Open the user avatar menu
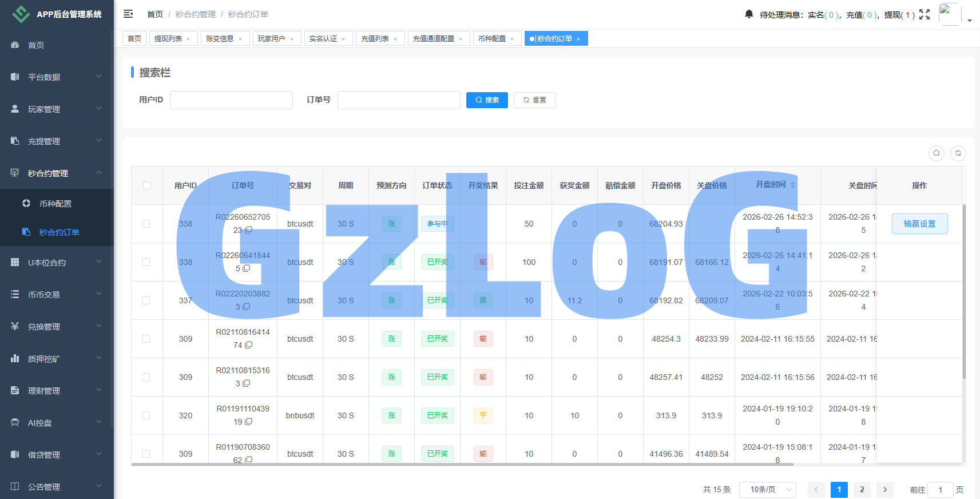 (x=950, y=14)
